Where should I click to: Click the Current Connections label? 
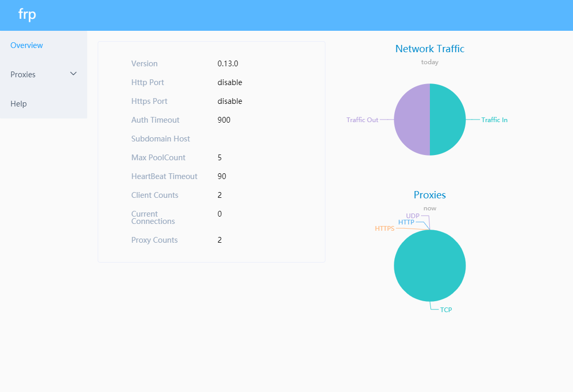click(x=153, y=218)
